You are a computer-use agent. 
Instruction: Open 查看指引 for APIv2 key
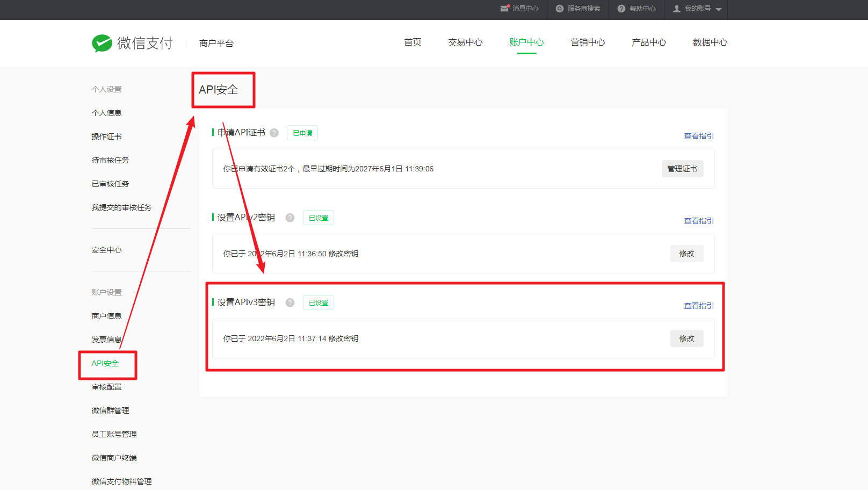pyautogui.click(x=699, y=221)
